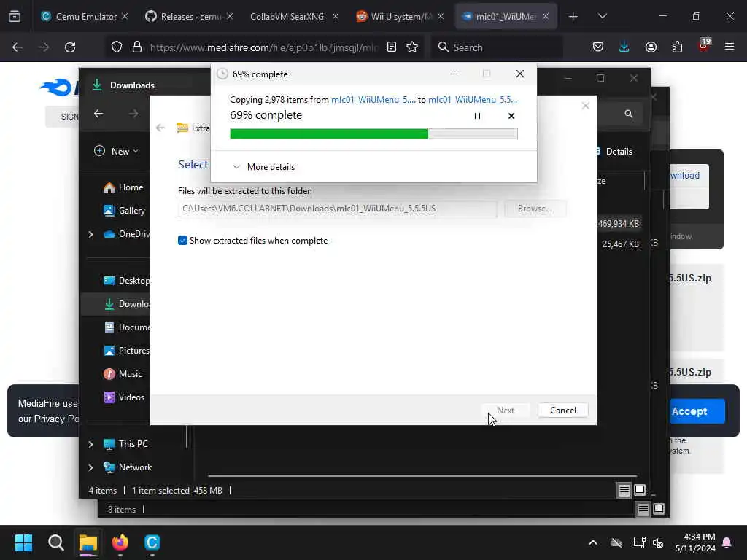Click the Explorer search icon
This screenshot has width=747, height=560.
click(x=629, y=114)
